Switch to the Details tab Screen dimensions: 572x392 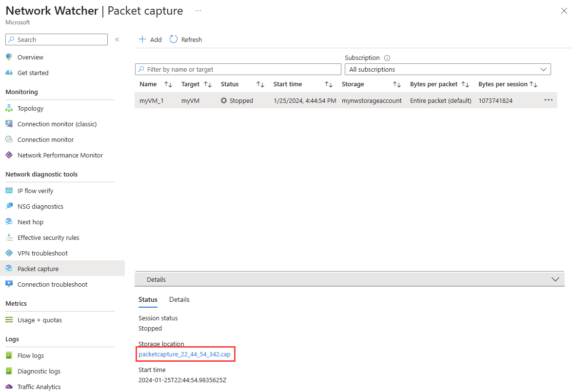point(179,299)
